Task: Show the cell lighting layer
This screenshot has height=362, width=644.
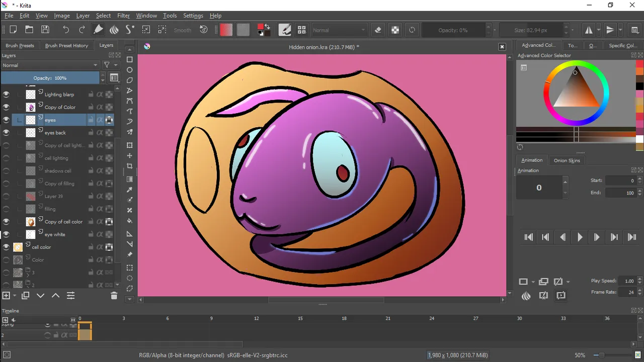Action: click(x=6, y=158)
